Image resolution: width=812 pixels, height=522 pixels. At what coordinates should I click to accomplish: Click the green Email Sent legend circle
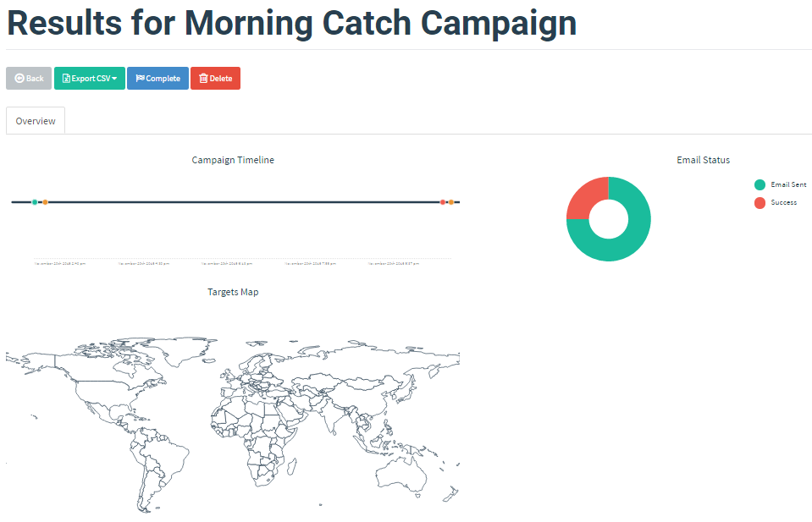point(760,184)
